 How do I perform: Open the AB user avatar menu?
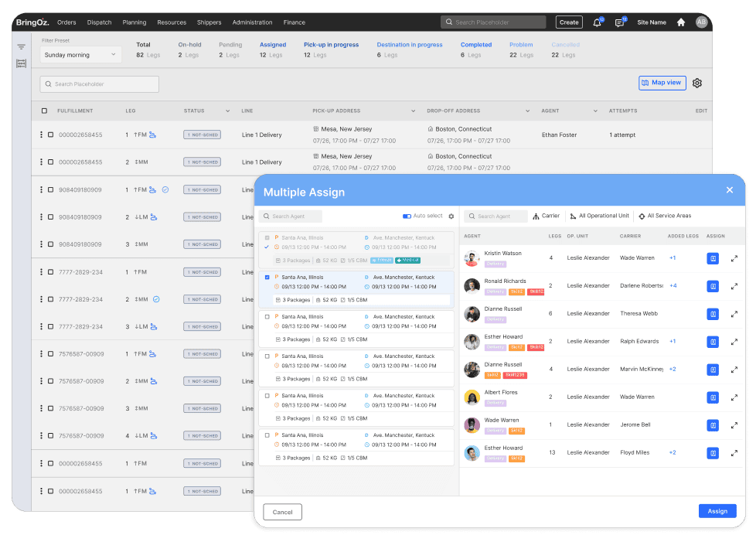pos(702,22)
